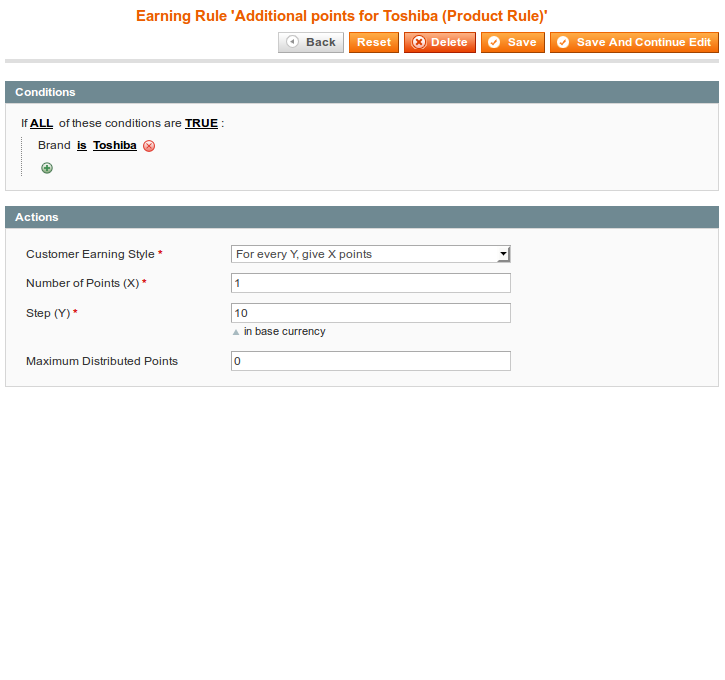Change the ALL conditions aggregator link
725x680 pixels.
point(42,123)
